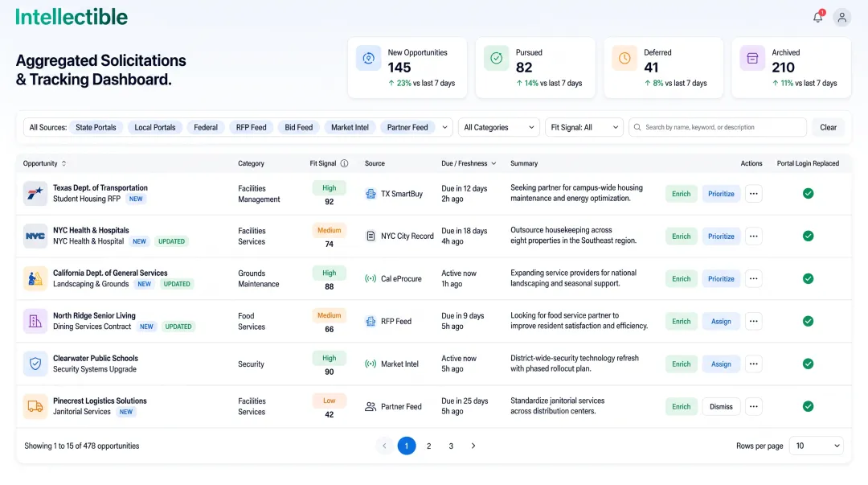Click the Market Intel signal icon

(371, 364)
